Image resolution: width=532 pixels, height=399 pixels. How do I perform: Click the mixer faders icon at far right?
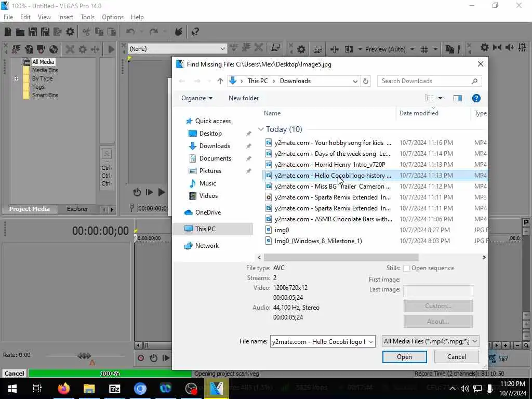[523, 47]
